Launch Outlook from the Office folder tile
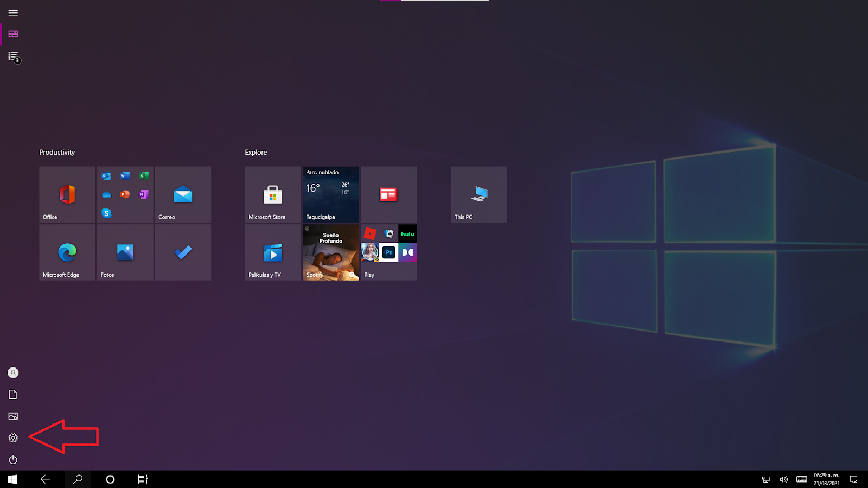 106,176
